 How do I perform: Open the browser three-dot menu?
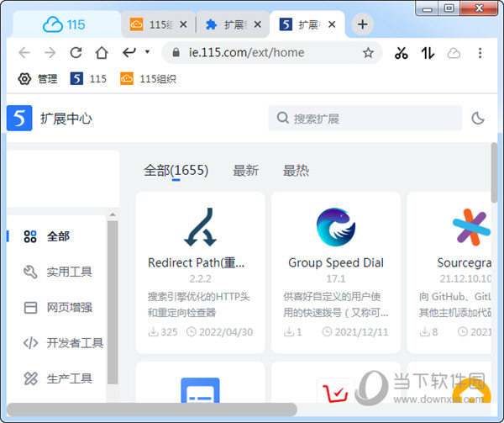tap(480, 53)
